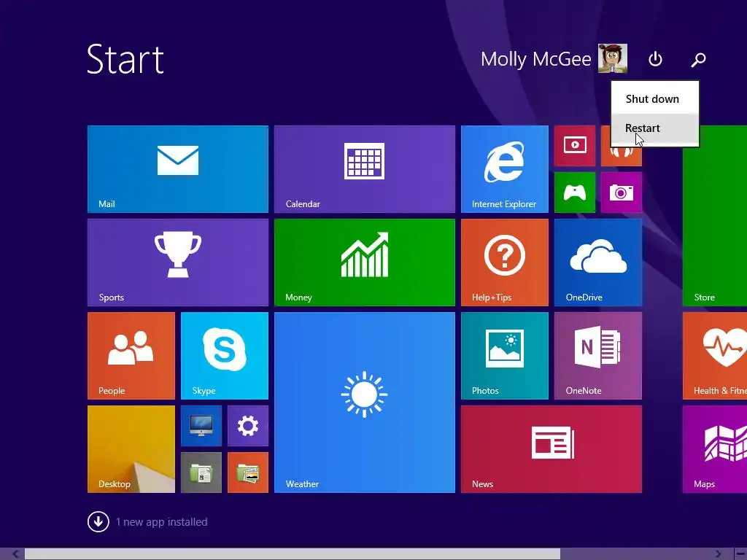Image resolution: width=747 pixels, height=560 pixels.
Task: Open the Help+Tips tile
Action: click(x=505, y=262)
